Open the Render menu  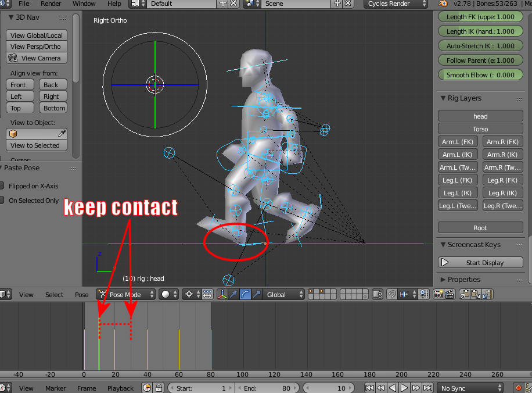(51, 4)
